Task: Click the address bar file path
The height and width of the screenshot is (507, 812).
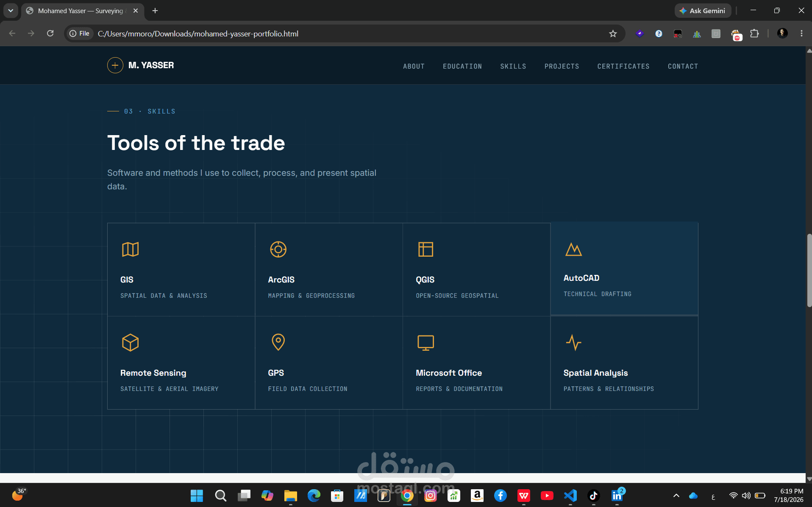Action: pos(198,33)
